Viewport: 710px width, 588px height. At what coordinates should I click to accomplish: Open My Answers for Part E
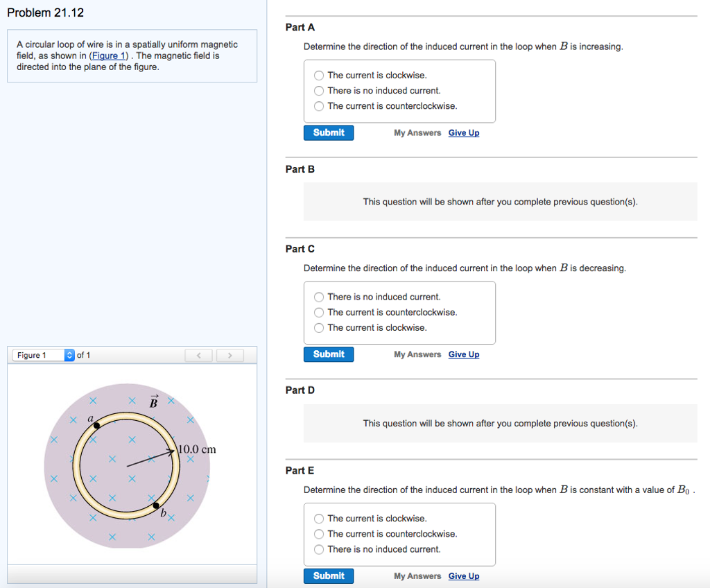tap(417, 576)
